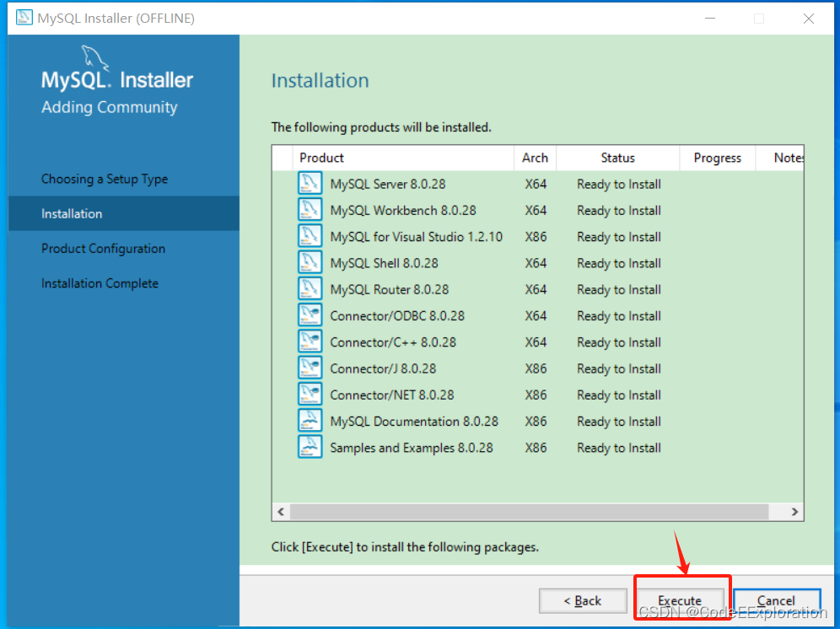Close the MySQL Installer window
Viewport: 840px width, 629px height.
click(x=809, y=19)
